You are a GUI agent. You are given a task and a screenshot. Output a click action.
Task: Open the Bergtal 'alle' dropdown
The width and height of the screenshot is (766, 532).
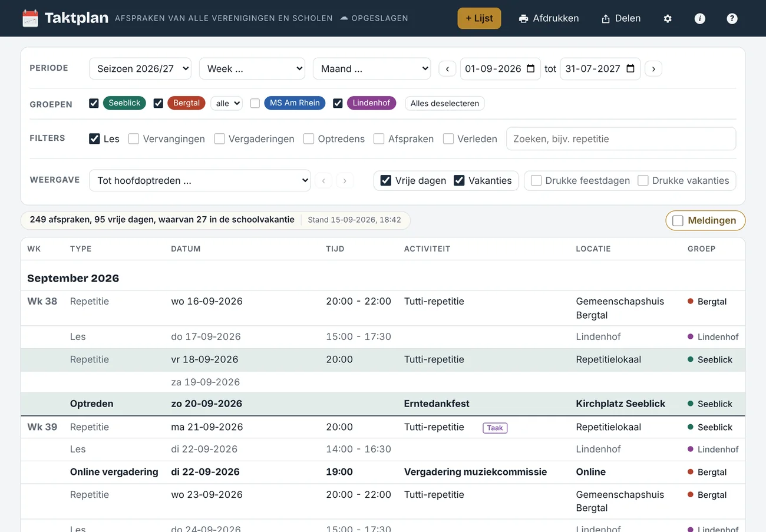click(226, 103)
